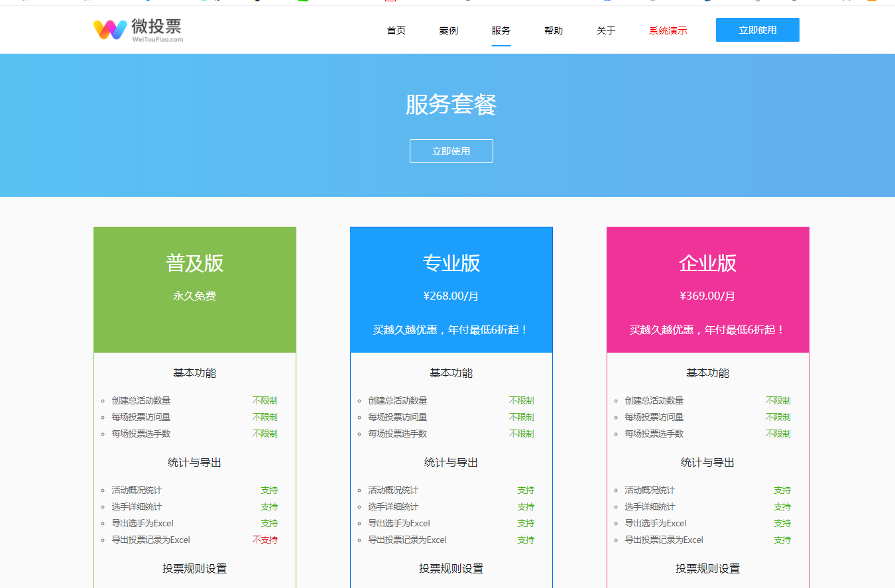Select the blue 专业版 plan header
The image size is (895, 588).
tap(451, 263)
